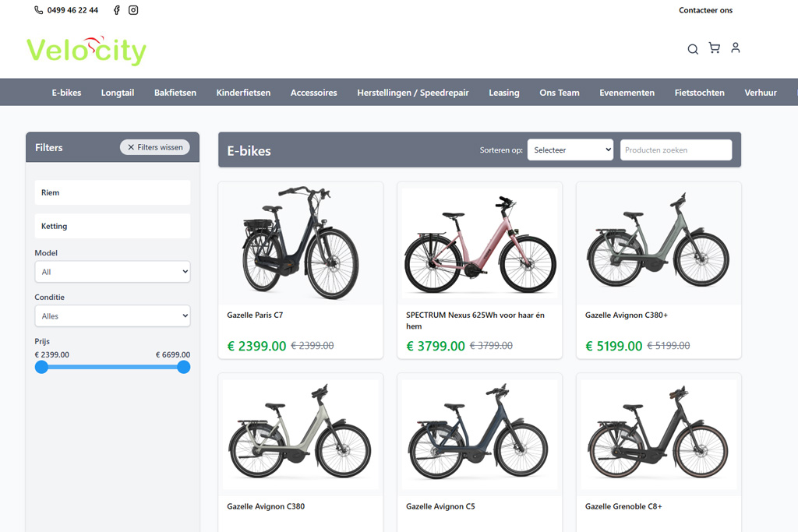Select the Kinderfietsen menu item

coord(243,93)
